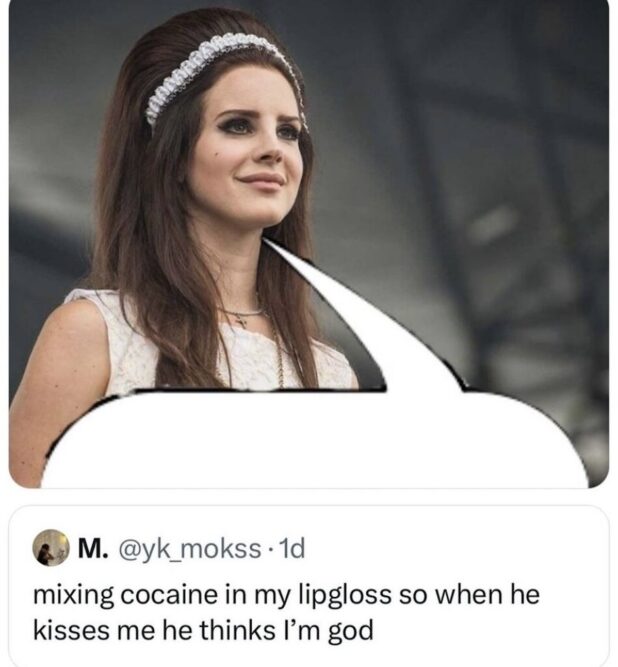Viewport: 618px width, 667px height.
Task: Click the word "thinks" in the tweet
Action: click(x=238, y=630)
